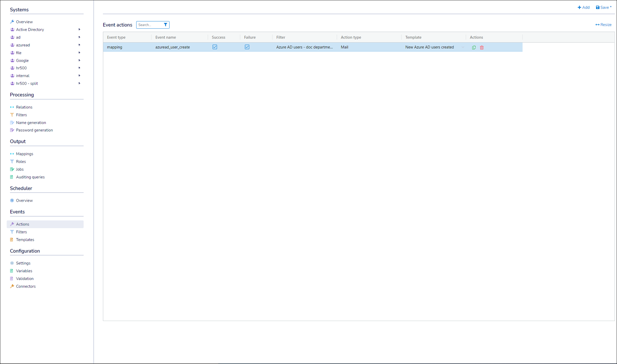Screen dimensions: 617x364
Task: Open the Scheduler Overview clock item
Action: [24, 200]
